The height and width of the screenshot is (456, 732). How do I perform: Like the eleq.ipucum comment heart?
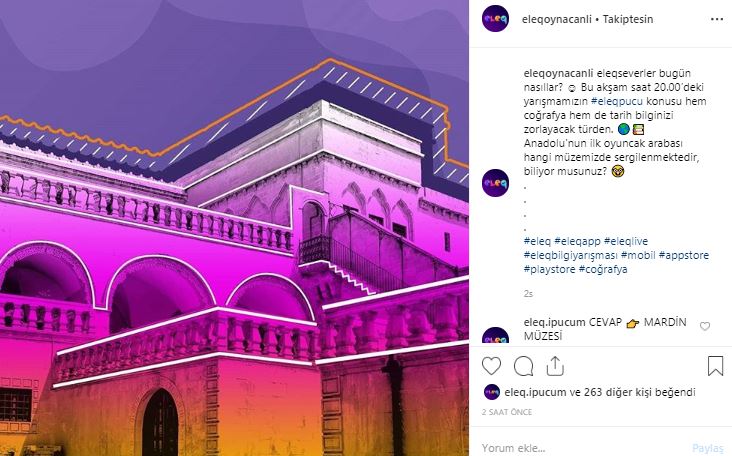coord(705,326)
